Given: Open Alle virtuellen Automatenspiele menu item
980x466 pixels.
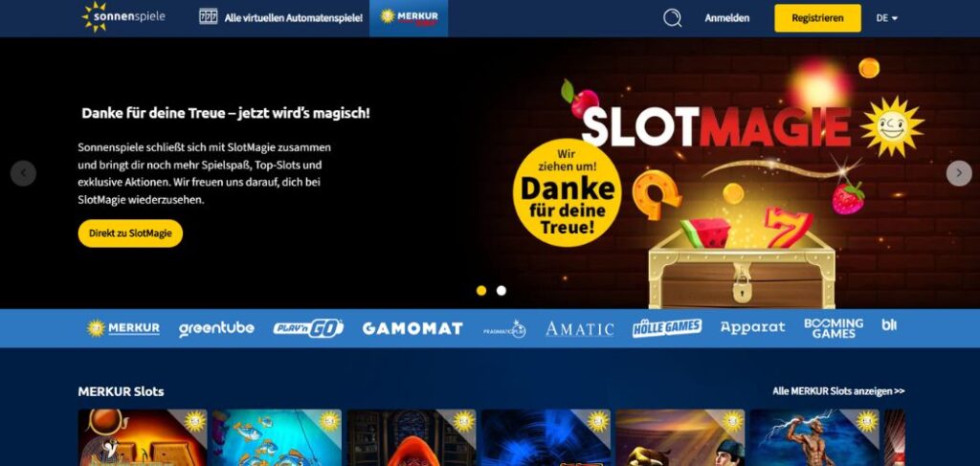Looking at the screenshot, I should pos(293,18).
